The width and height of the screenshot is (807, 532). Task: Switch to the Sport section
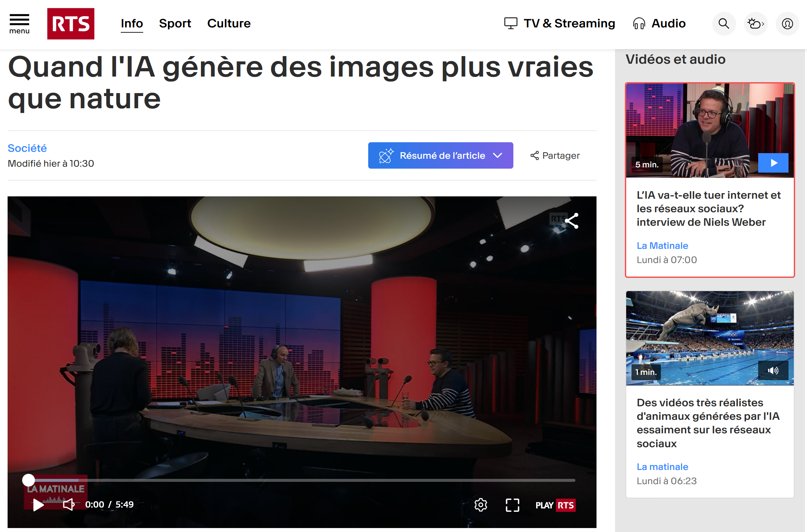[175, 23]
